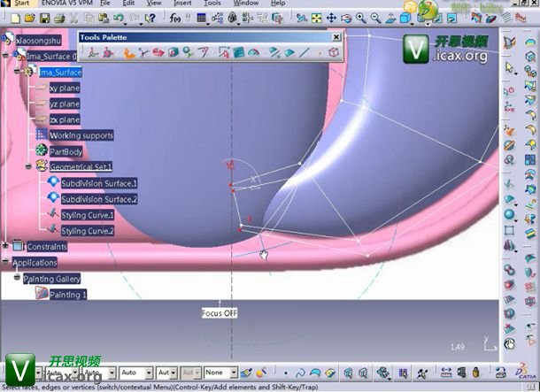This screenshot has height=392, width=540.
Task: Collapse the Applications node
Action: coord(5,262)
